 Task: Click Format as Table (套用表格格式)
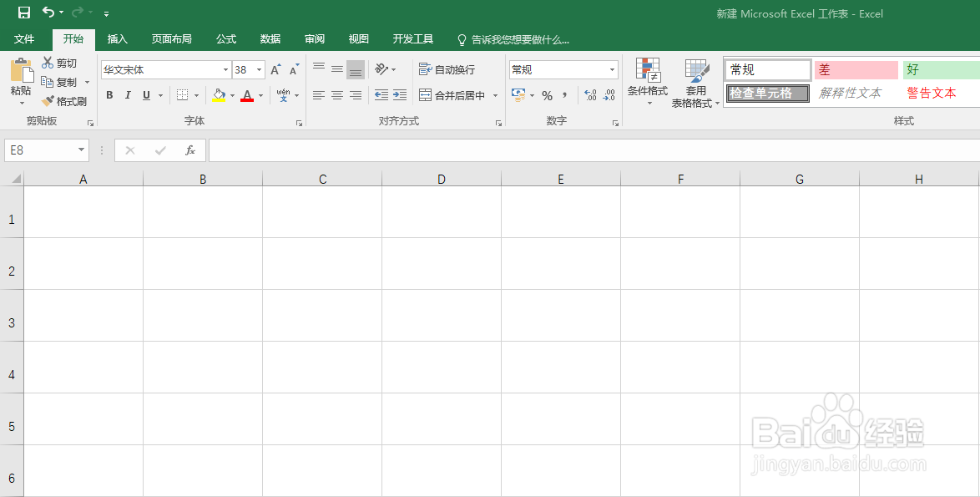click(695, 84)
